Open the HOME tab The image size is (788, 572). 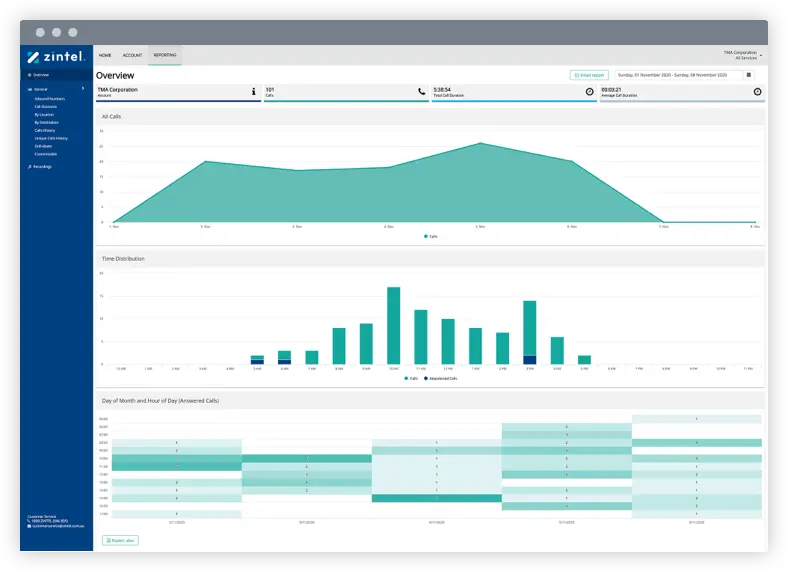(x=105, y=55)
